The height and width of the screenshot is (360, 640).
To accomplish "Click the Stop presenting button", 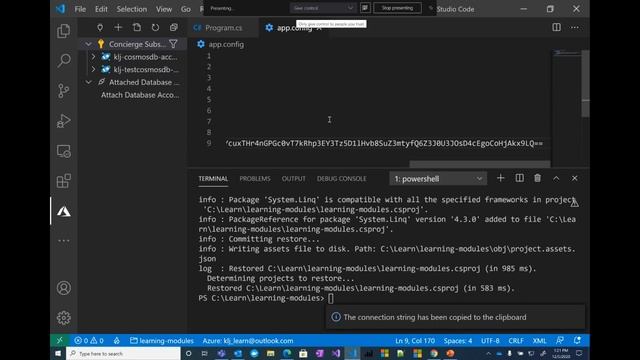I will tap(397, 8).
